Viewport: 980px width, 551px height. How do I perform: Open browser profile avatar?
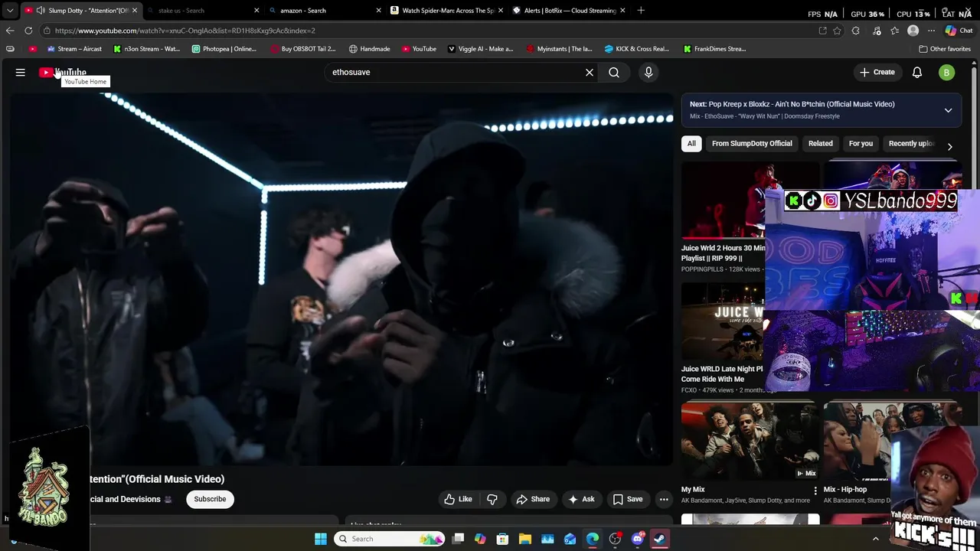point(913,31)
